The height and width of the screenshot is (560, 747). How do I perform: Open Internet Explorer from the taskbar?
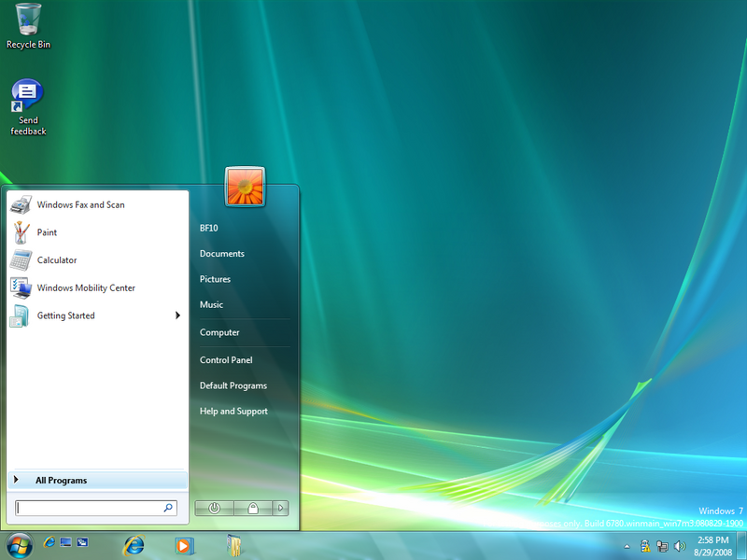134,544
